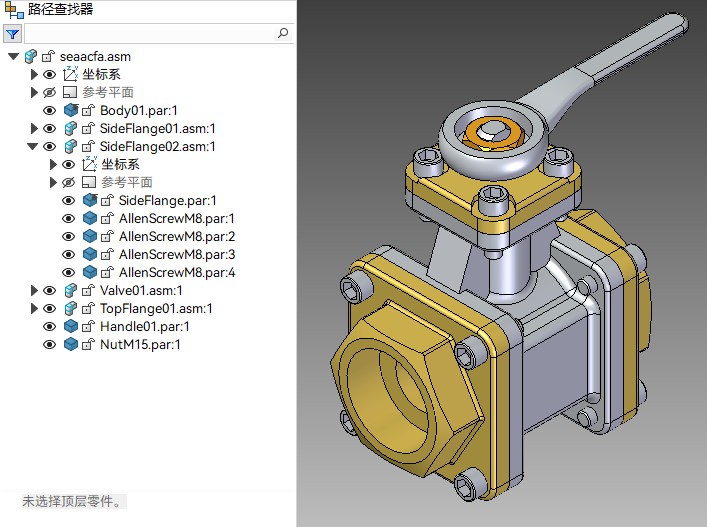
Task: Expand 参考平面 under SideFlange02.asm:1
Action: click(x=53, y=183)
